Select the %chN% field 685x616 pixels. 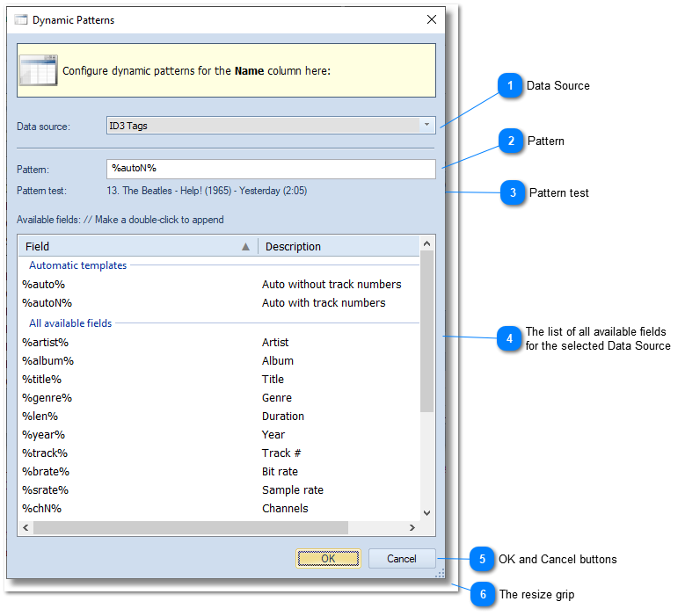42,508
